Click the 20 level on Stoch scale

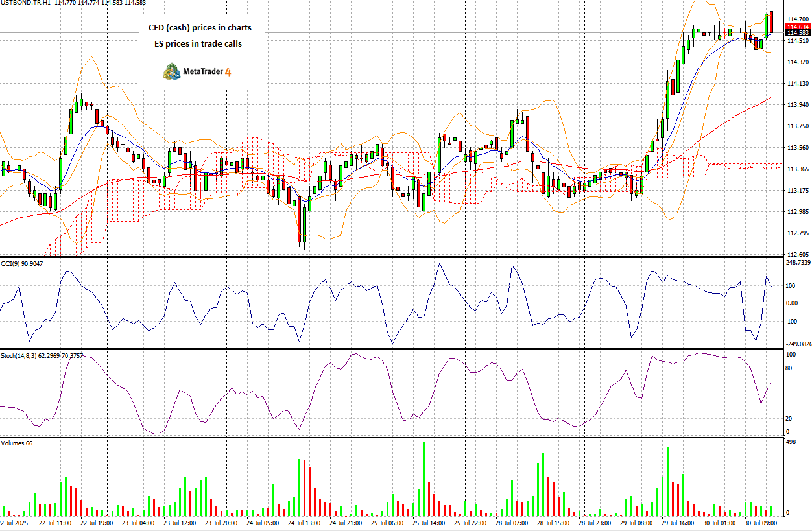click(789, 418)
